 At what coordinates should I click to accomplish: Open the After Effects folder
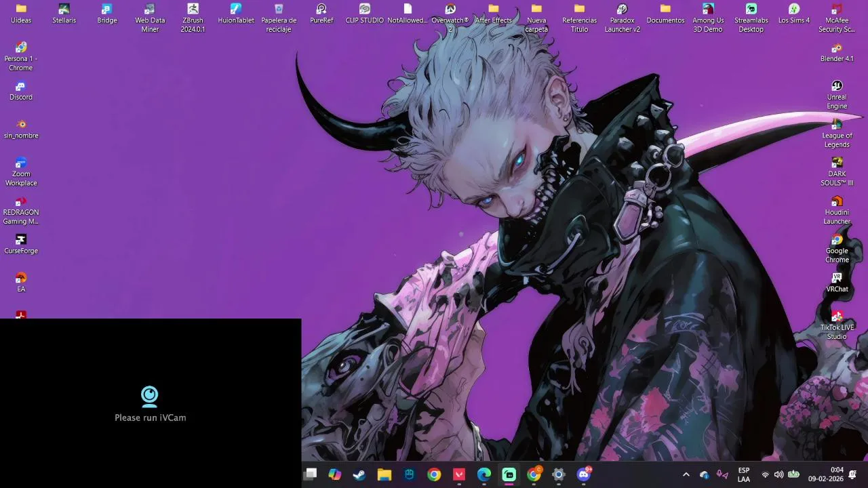[494, 14]
